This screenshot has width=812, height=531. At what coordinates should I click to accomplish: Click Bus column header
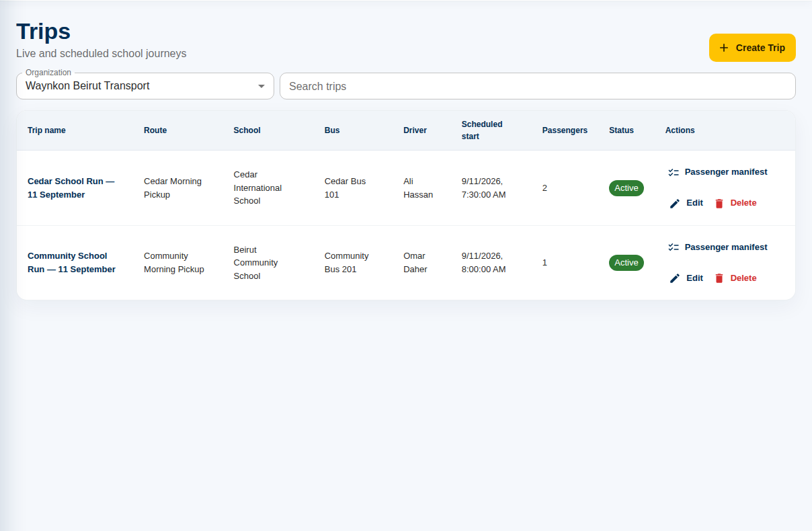(332, 130)
